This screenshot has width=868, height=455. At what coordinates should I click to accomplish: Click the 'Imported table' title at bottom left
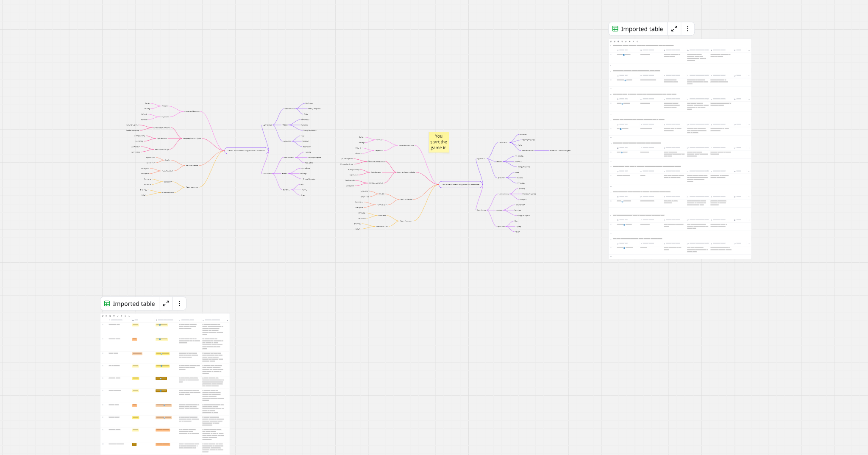(134, 303)
